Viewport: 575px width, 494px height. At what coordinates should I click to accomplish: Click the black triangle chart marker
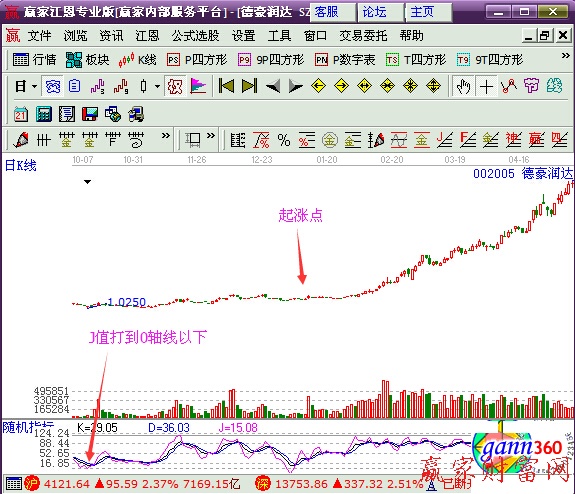pyautogui.click(x=87, y=182)
